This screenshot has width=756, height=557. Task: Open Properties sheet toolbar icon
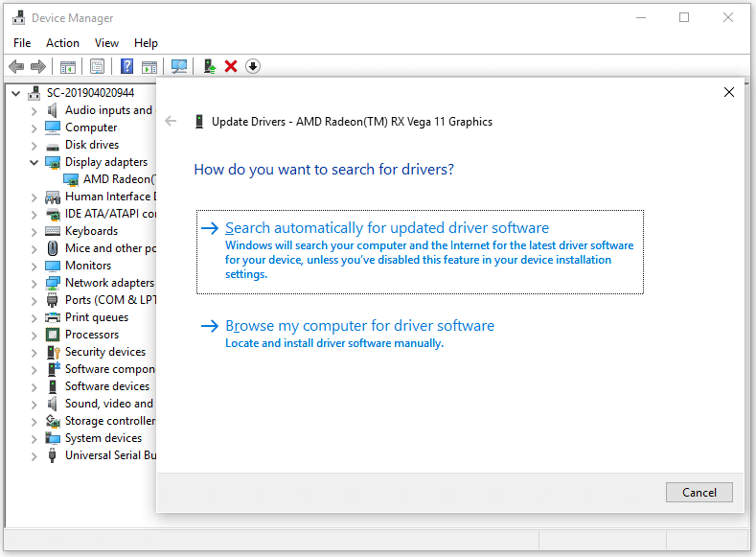[97, 66]
